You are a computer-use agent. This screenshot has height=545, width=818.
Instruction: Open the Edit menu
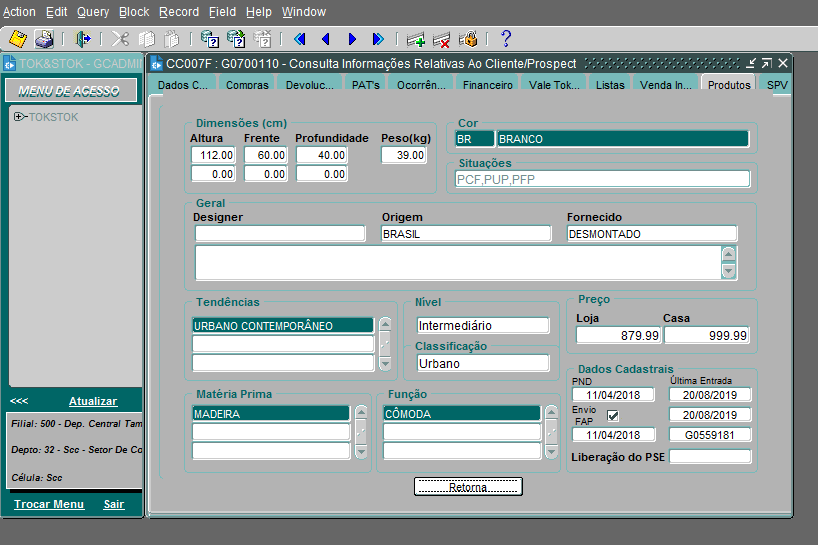(x=56, y=11)
